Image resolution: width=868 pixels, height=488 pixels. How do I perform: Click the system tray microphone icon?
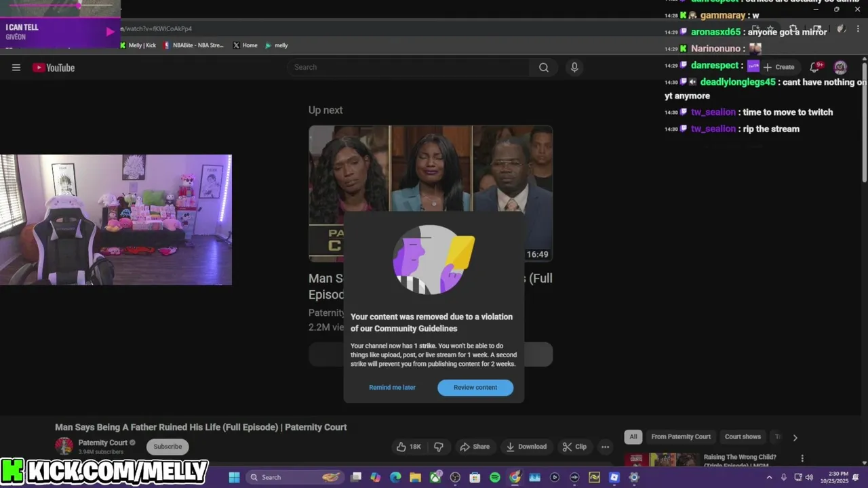[784, 477]
